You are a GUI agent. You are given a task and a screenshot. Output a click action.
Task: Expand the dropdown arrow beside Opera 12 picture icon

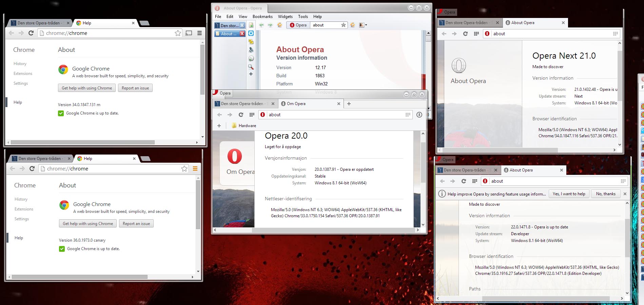pos(366,25)
